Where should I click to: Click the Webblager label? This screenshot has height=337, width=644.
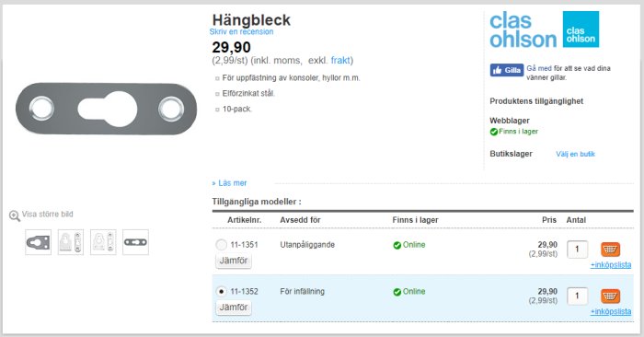point(510,121)
